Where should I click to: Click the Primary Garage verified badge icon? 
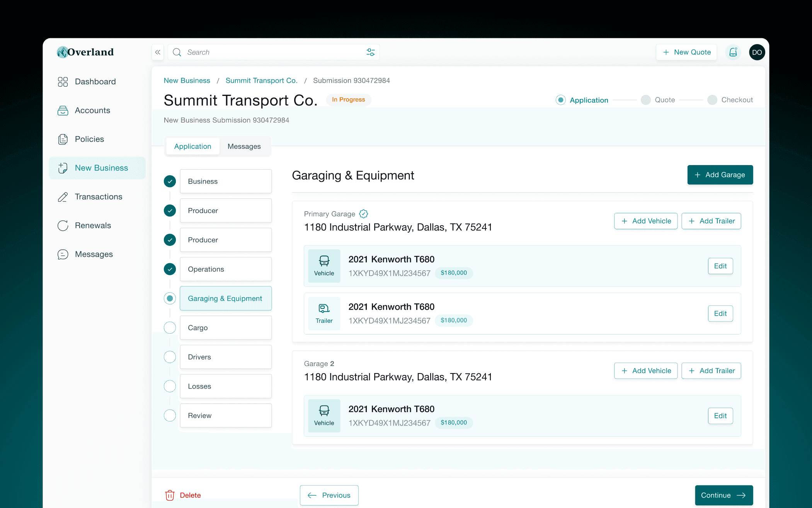coord(363,214)
